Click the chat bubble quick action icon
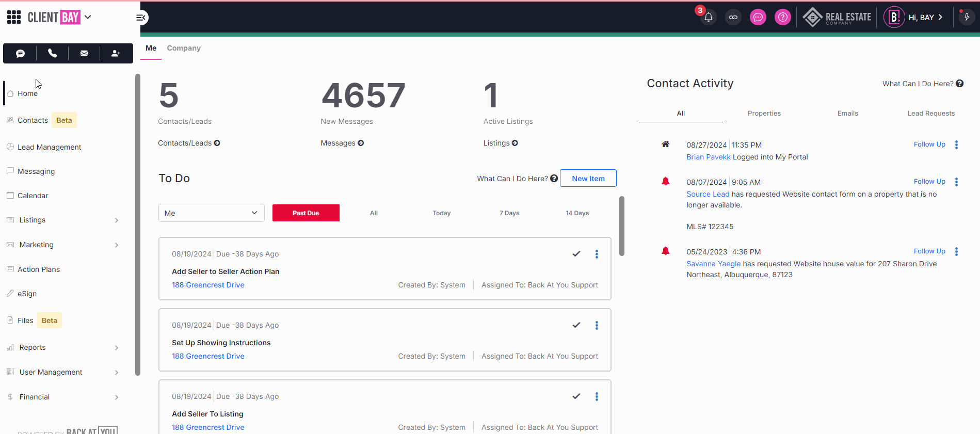This screenshot has width=980, height=434. (20, 53)
